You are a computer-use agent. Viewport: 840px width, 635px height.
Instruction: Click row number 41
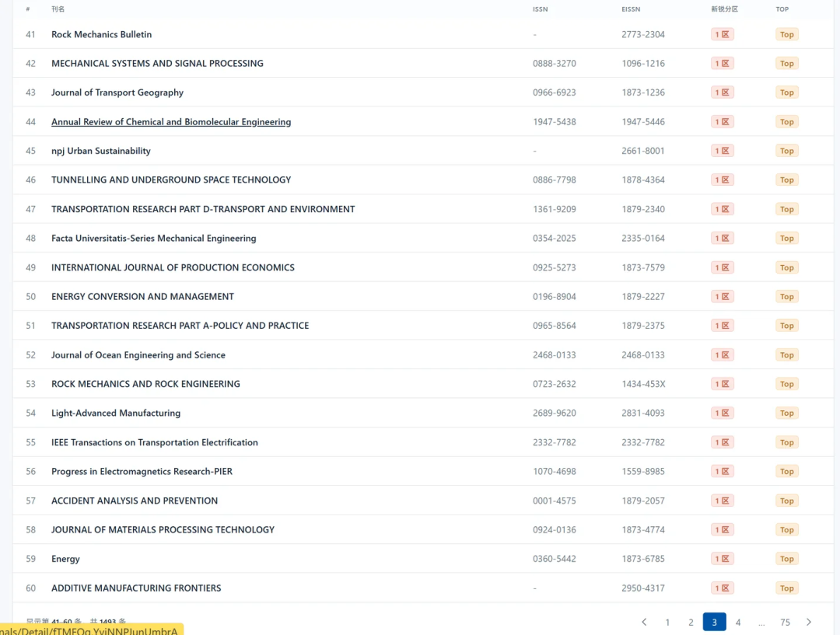(30, 34)
